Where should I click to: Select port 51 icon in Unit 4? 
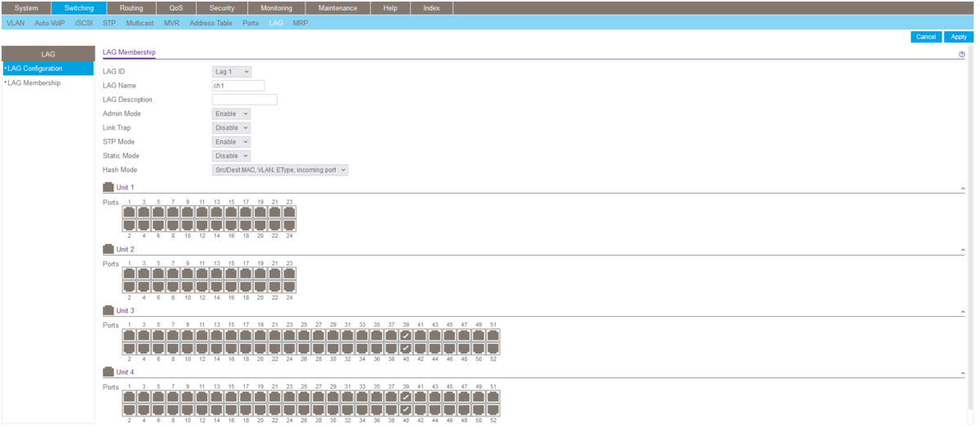492,397
